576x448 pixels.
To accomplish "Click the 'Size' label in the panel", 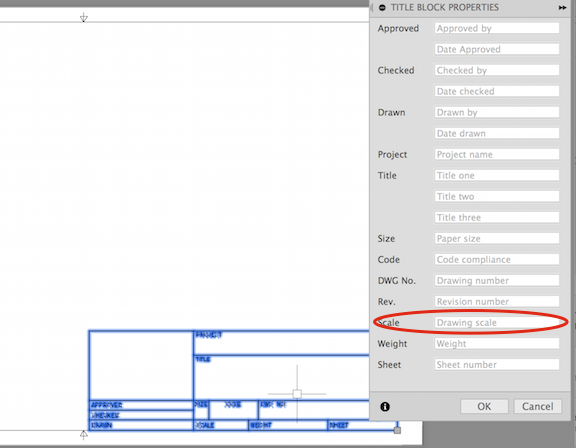I will 386,239.
